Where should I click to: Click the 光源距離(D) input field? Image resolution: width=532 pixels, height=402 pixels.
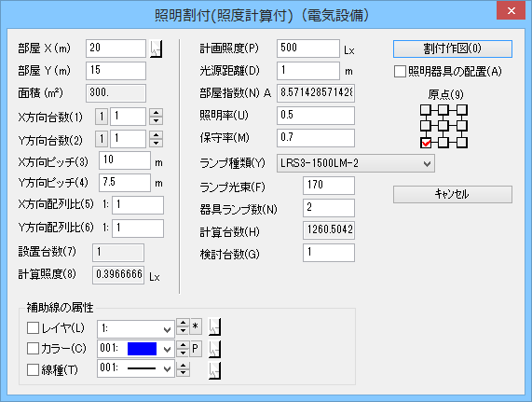tap(308, 71)
